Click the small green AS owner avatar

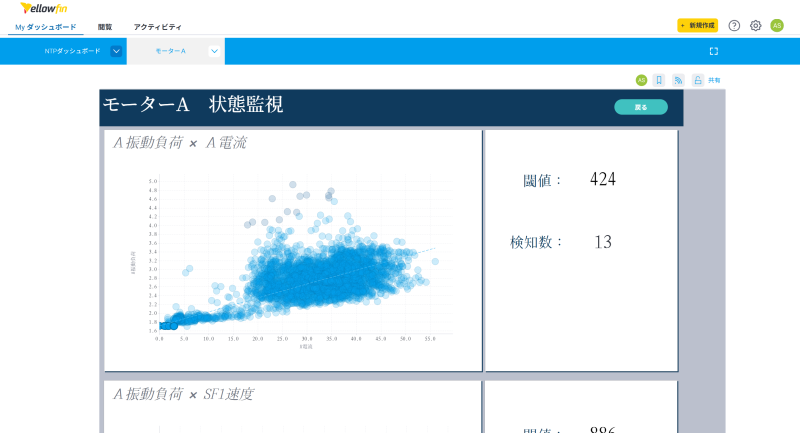pyautogui.click(x=641, y=80)
